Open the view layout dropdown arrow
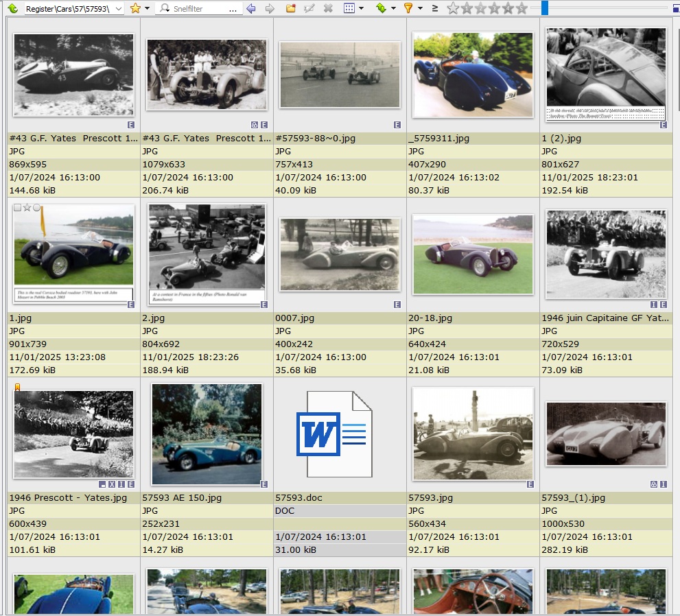 pyautogui.click(x=361, y=8)
